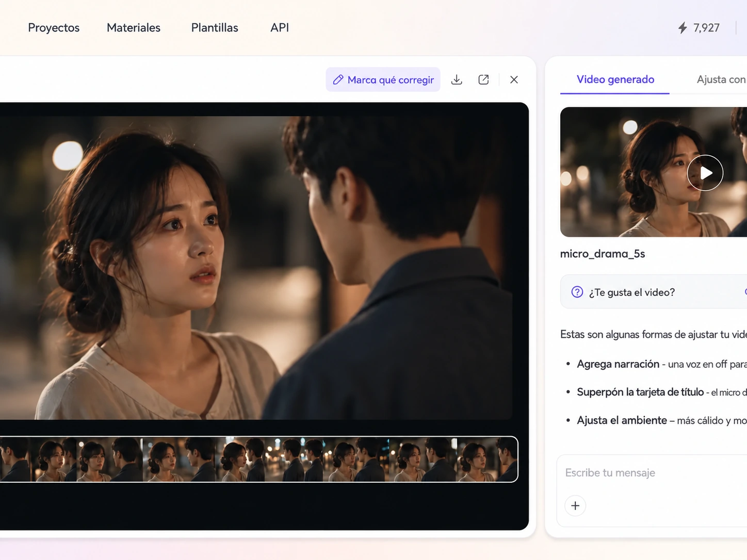Open video in new window icon
This screenshot has height=560, width=747.
tap(483, 79)
